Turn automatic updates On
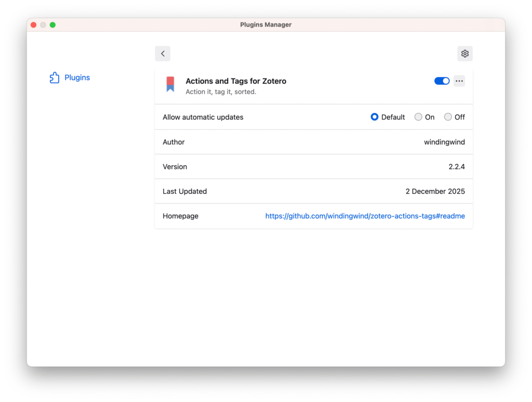This screenshot has width=532, height=402. pyautogui.click(x=418, y=117)
